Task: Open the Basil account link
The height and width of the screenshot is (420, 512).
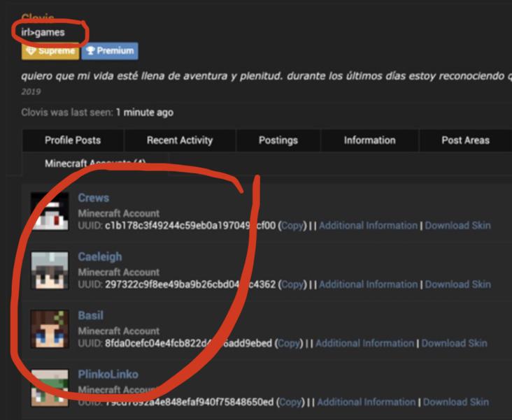Action: tap(91, 316)
